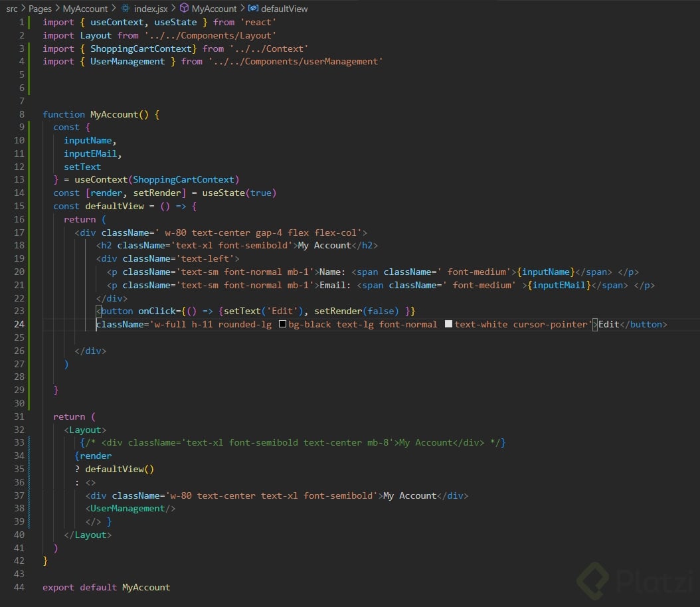700x607 pixels.
Task: Click line number 31 in the gutter
Action: click(19, 417)
